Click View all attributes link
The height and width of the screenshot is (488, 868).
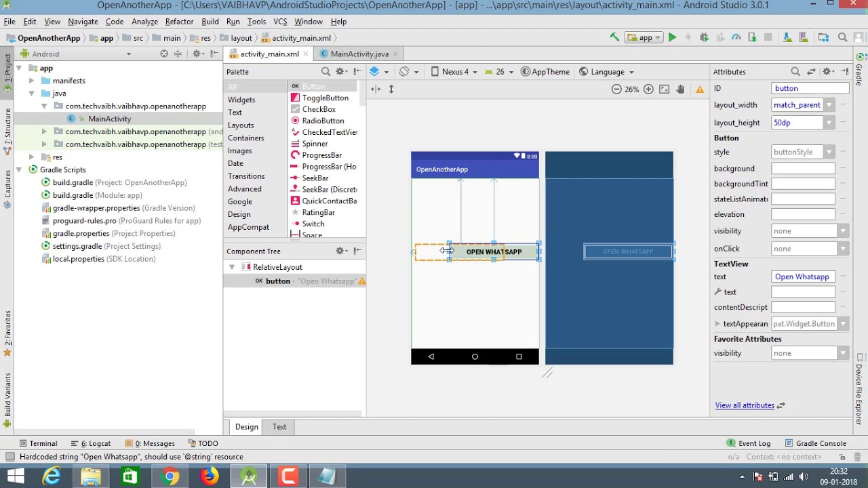pyautogui.click(x=745, y=405)
